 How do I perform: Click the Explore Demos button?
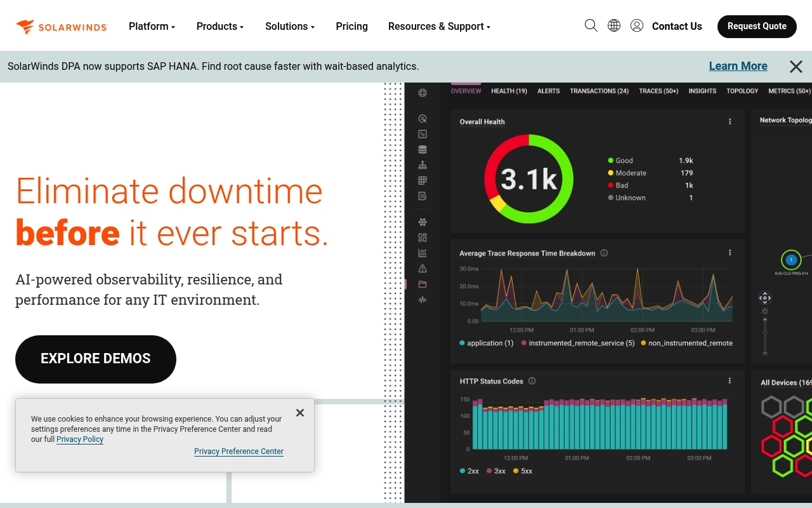(96, 359)
